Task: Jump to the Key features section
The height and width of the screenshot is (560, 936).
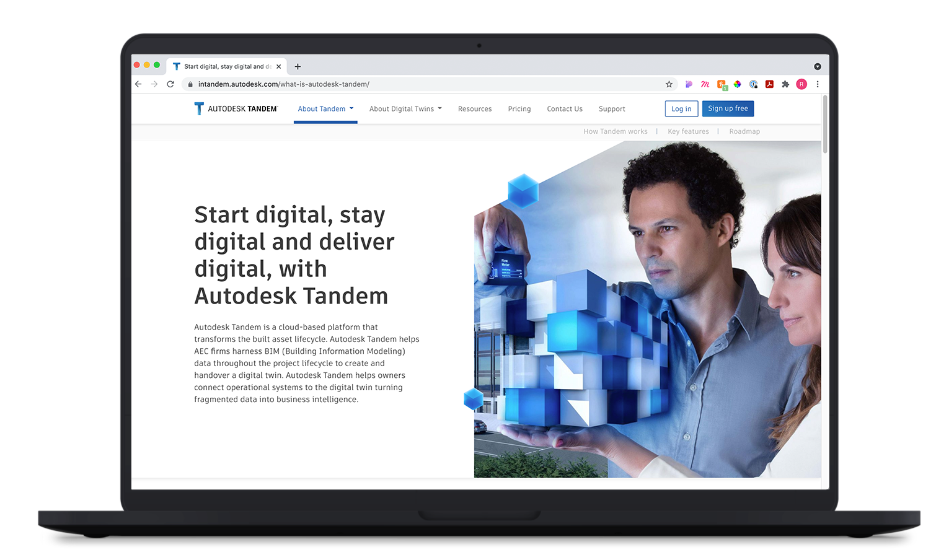Action: (x=688, y=131)
